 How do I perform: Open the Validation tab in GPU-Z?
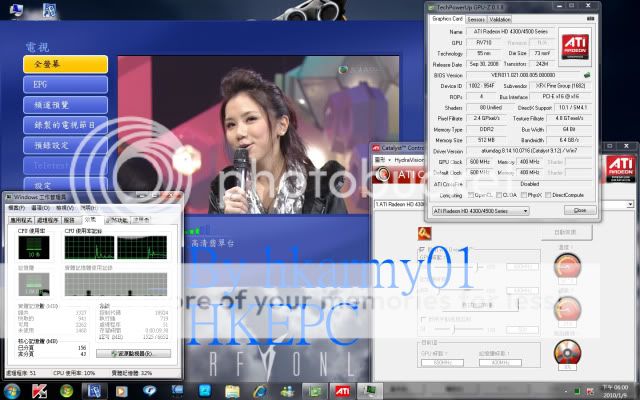tap(500, 19)
